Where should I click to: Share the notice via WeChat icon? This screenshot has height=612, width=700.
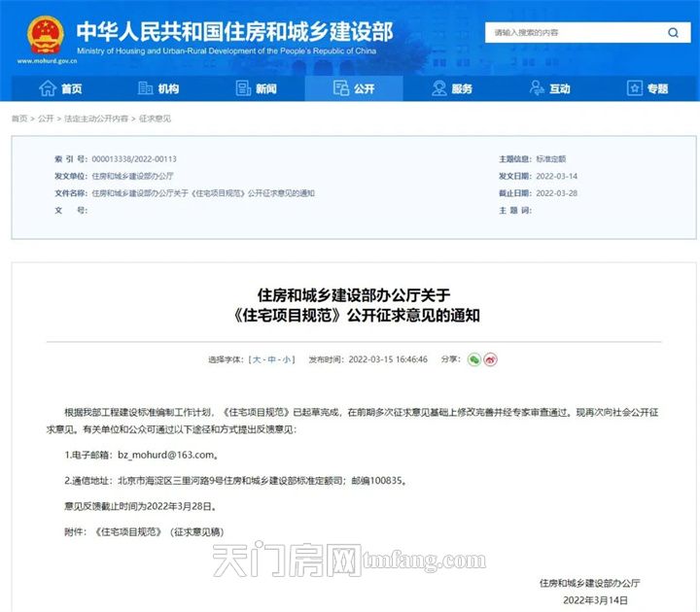(x=473, y=358)
